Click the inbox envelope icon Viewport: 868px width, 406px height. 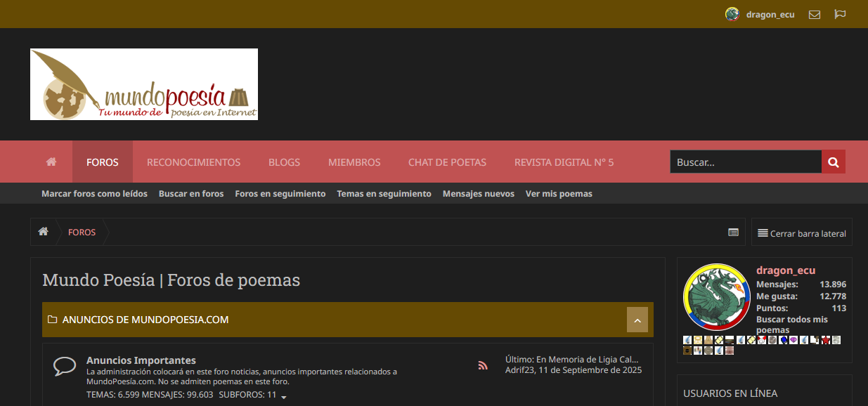[x=815, y=14]
